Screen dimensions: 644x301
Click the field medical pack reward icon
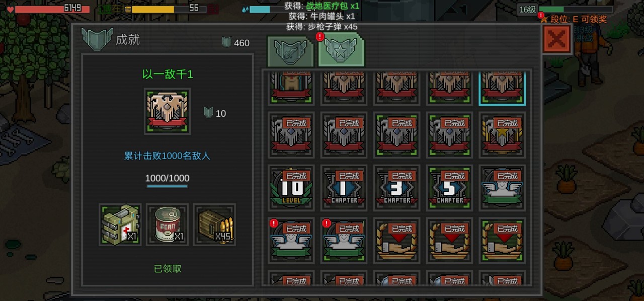point(120,224)
